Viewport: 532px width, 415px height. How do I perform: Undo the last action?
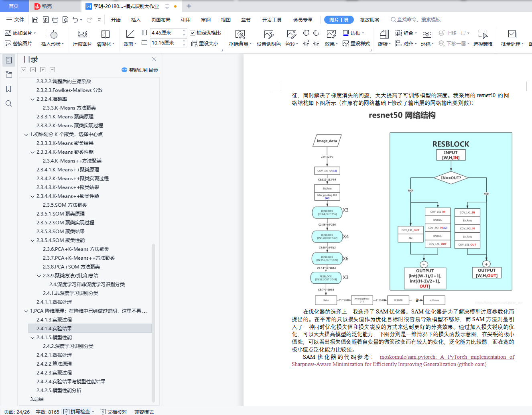pos(75,20)
